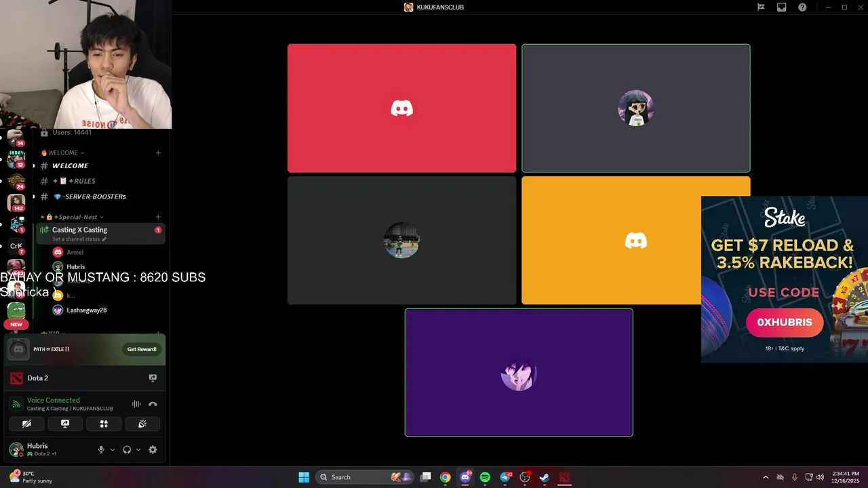This screenshot has height=488, width=868.
Task: Open the Pepe frog server icon
Action: [16, 310]
